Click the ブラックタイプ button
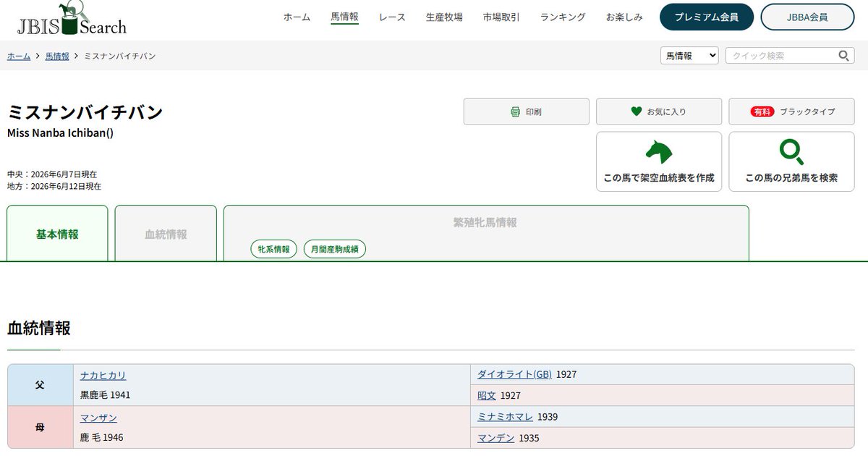The image size is (868, 456). (791, 111)
